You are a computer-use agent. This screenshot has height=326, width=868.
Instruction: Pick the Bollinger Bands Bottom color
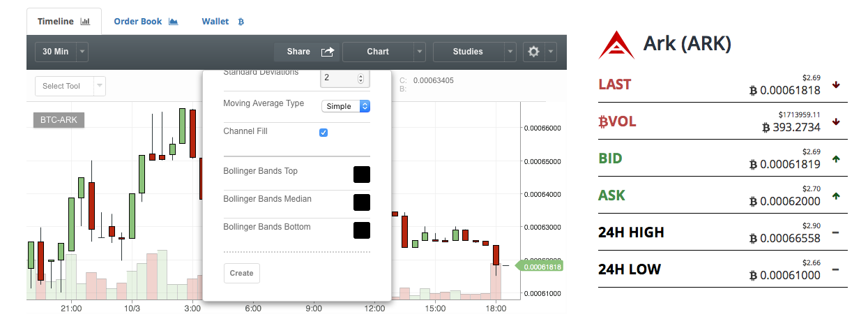361,230
